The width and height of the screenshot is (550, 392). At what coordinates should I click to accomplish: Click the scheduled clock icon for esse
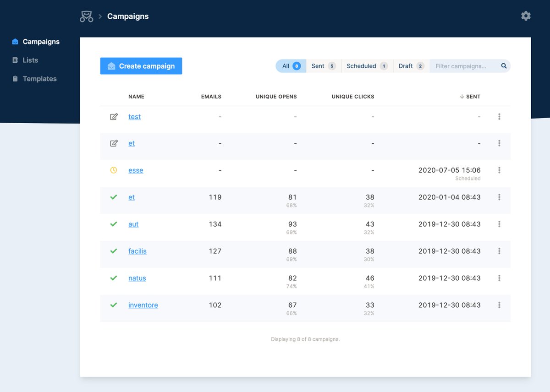tap(114, 170)
